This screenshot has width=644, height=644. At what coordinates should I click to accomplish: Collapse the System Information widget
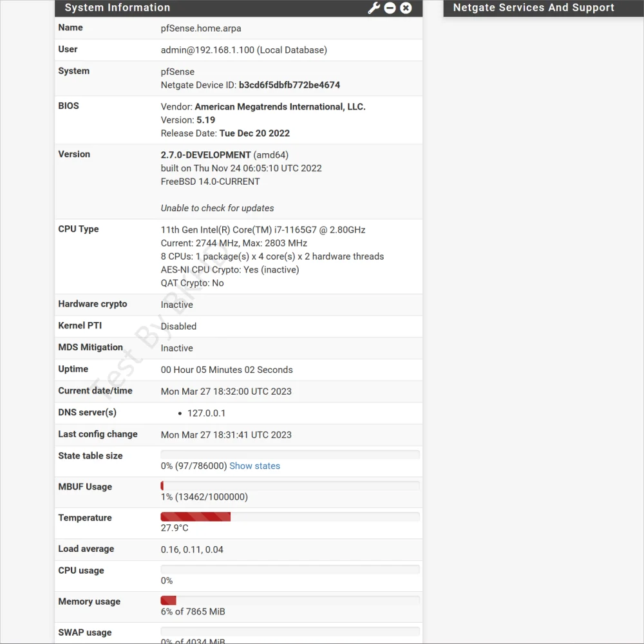pyautogui.click(x=390, y=8)
